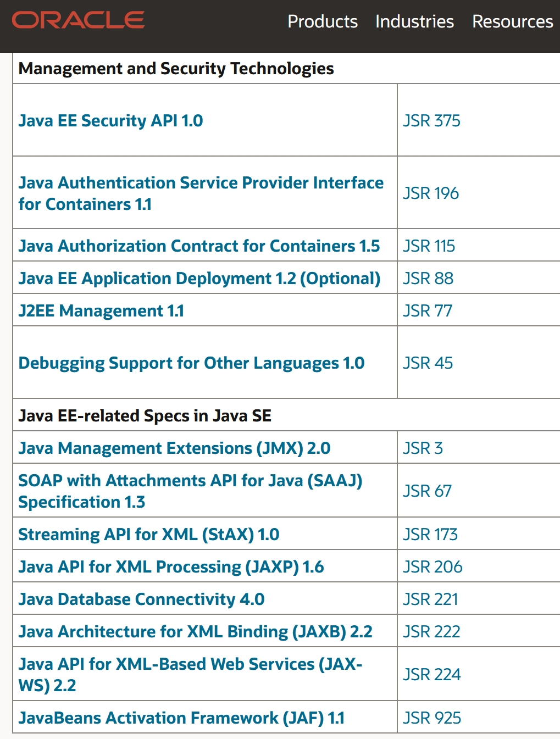Screen dimensions: 560x739
Task: Open the JSR 221 link
Action: coord(430,599)
